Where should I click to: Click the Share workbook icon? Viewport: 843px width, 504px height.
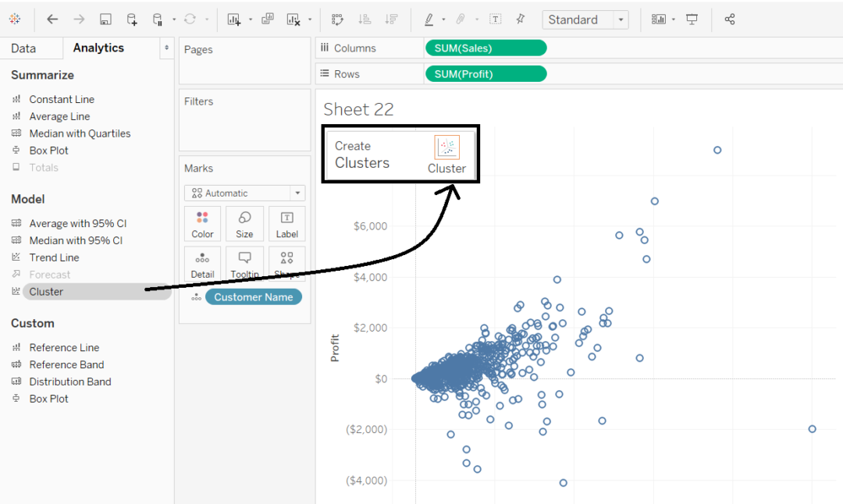tap(730, 17)
